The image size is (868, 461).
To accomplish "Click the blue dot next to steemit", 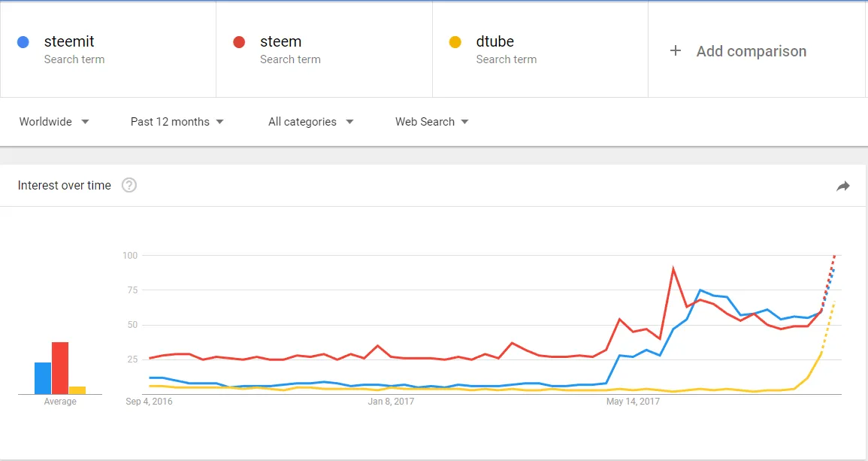I will [x=23, y=42].
